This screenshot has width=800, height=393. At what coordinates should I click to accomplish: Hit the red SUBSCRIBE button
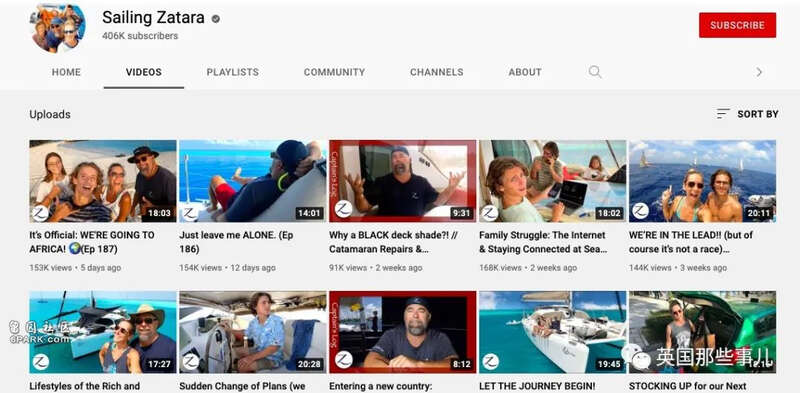(x=737, y=25)
